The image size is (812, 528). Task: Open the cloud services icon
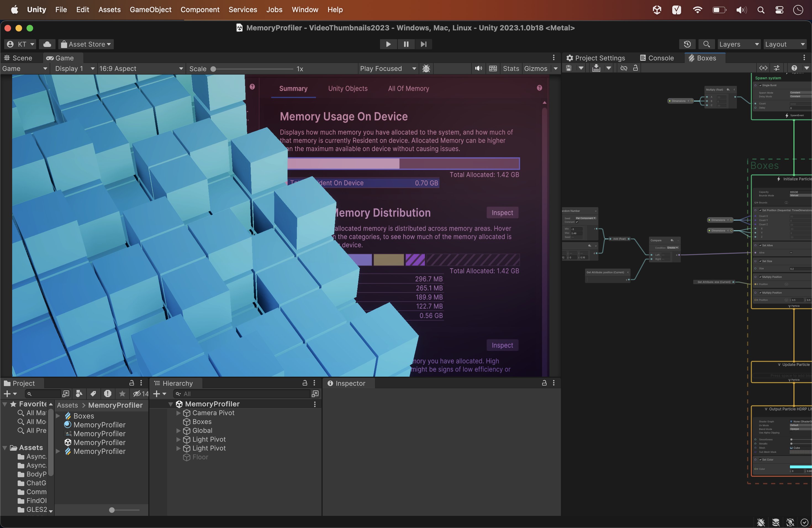[48, 44]
